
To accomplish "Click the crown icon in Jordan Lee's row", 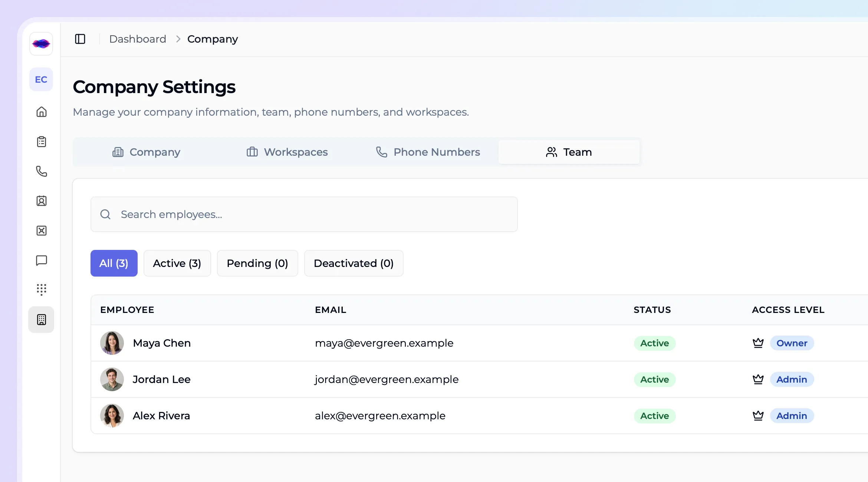I will pos(758,379).
